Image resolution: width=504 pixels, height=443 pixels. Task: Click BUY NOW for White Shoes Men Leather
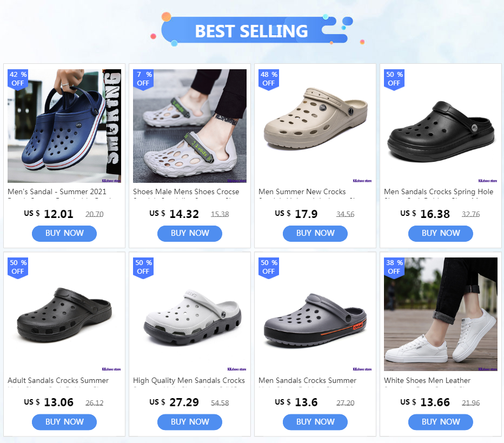tap(441, 422)
